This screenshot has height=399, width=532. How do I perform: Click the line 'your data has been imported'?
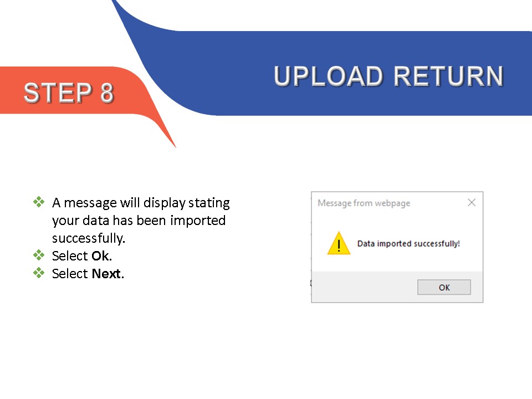pyautogui.click(x=139, y=221)
